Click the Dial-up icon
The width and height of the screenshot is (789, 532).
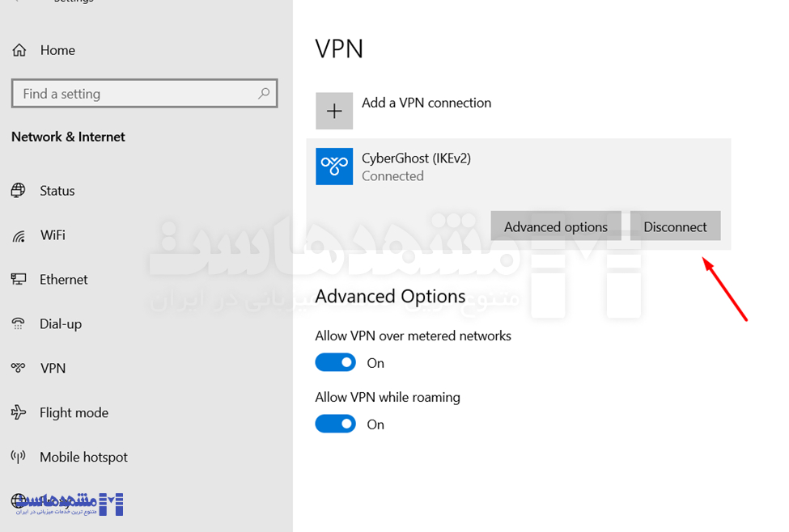coord(19,324)
